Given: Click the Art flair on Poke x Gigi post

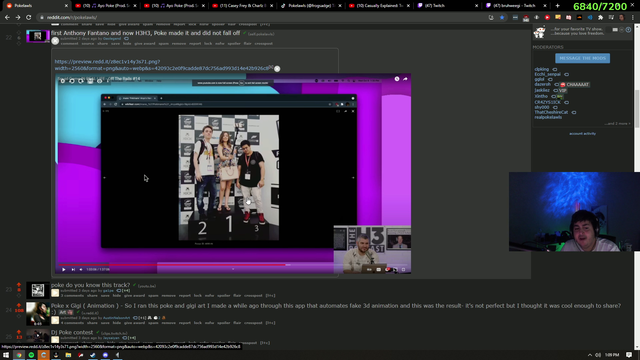Looking at the screenshot, I should tap(66, 312).
